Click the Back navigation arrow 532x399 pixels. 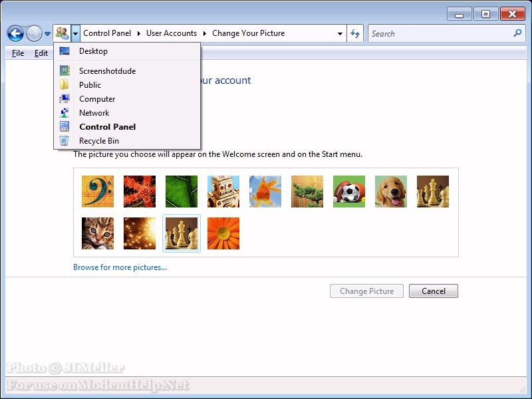point(15,34)
